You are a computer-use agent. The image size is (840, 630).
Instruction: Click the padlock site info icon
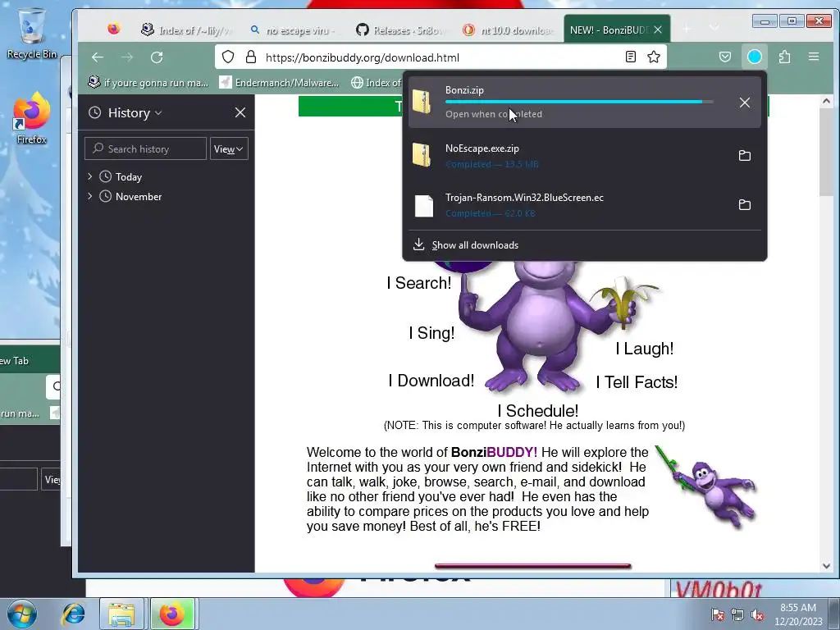[x=251, y=57]
